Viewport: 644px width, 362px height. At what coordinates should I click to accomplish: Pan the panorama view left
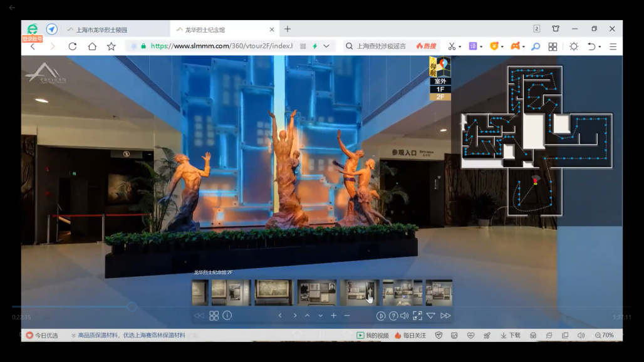coord(280,316)
